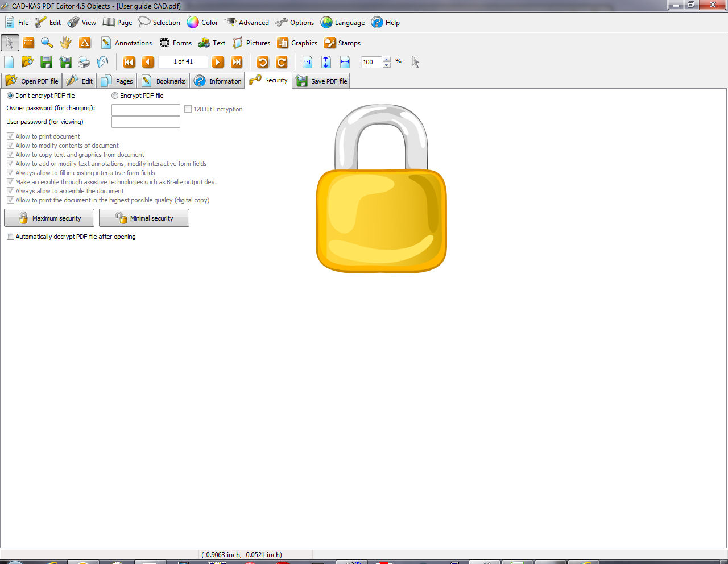The height and width of the screenshot is (564, 728).
Task: Click the magnifier zoom tool
Action: pos(47,43)
